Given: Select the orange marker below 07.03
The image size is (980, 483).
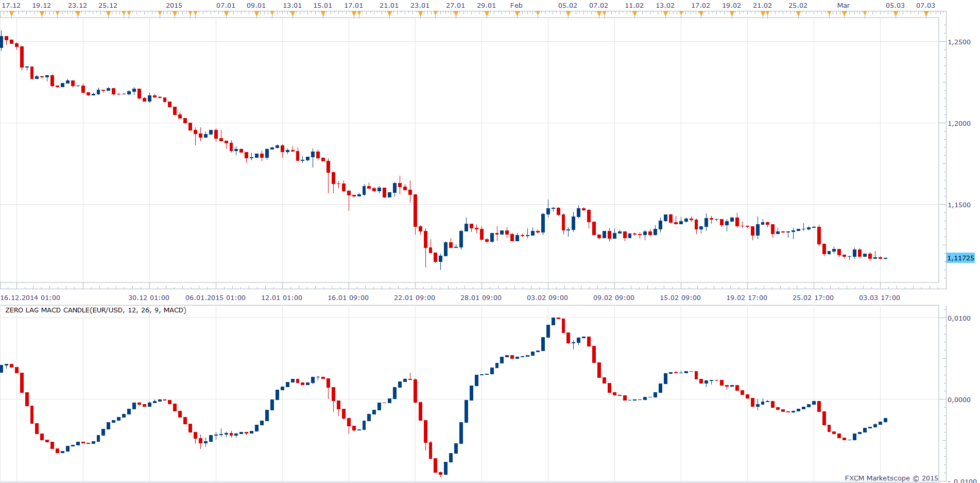Looking at the screenshot, I should pyautogui.click(x=926, y=14).
